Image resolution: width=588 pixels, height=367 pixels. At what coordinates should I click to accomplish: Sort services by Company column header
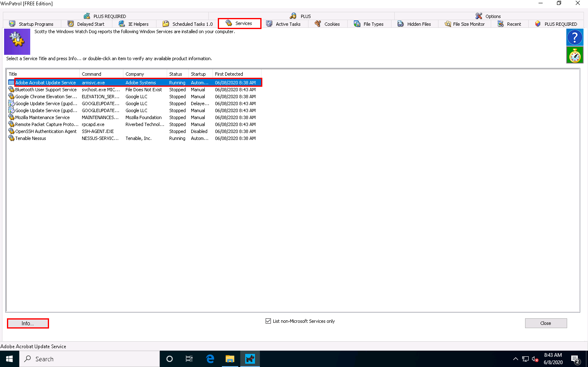pos(145,74)
